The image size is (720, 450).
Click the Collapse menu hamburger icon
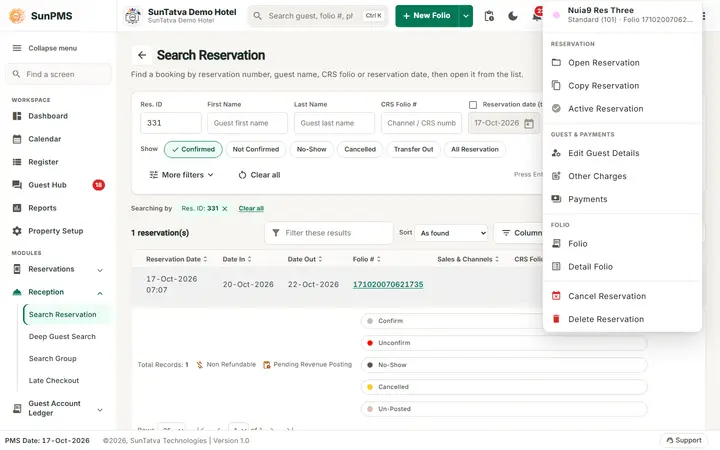17,48
